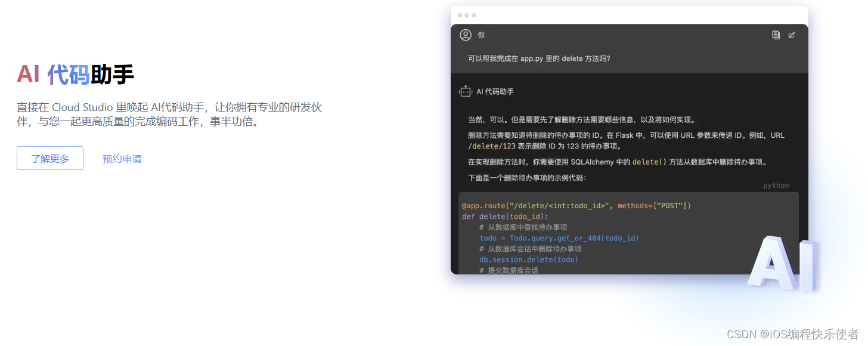This screenshot has width=868, height=346.
Task: Click the three-dot window controls of the mock window
Action: click(467, 15)
